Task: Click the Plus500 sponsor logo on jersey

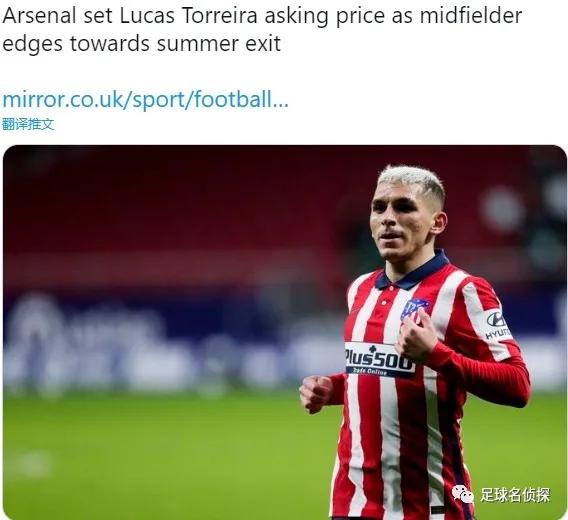Action: click(379, 359)
